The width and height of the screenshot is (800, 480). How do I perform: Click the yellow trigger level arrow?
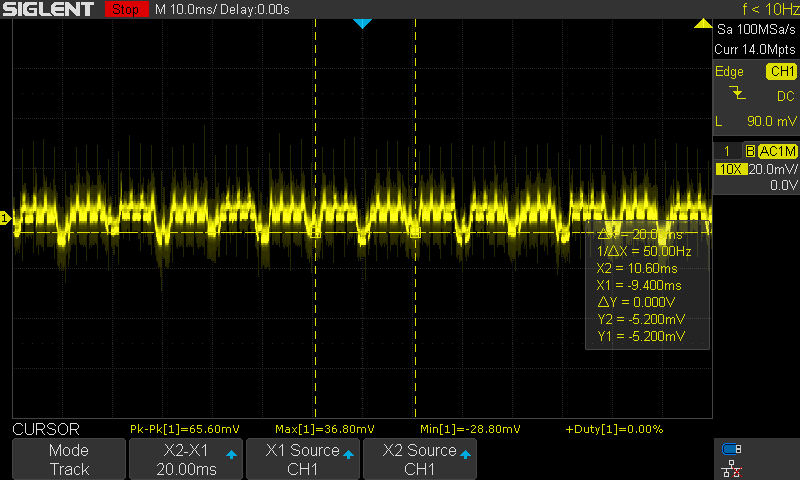[x=703, y=23]
